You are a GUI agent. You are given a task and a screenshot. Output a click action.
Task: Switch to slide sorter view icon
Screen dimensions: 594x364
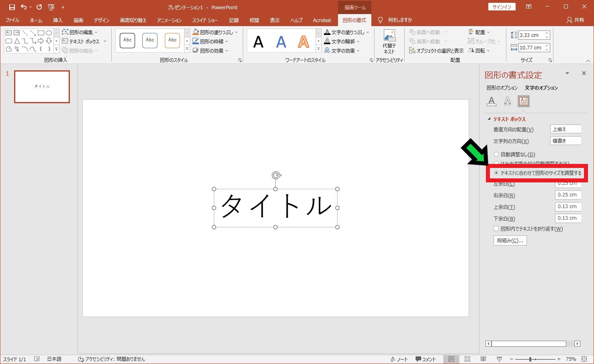pyautogui.click(x=467, y=359)
